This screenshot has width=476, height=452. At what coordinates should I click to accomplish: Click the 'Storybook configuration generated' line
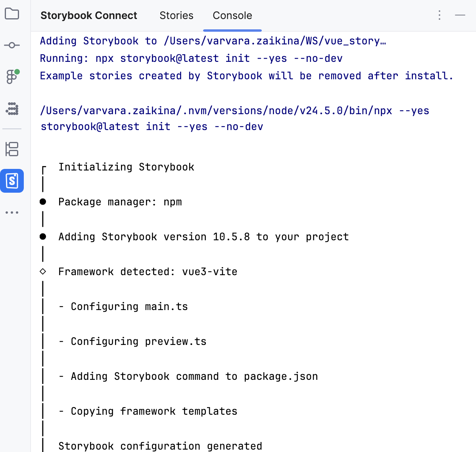pos(160,446)
